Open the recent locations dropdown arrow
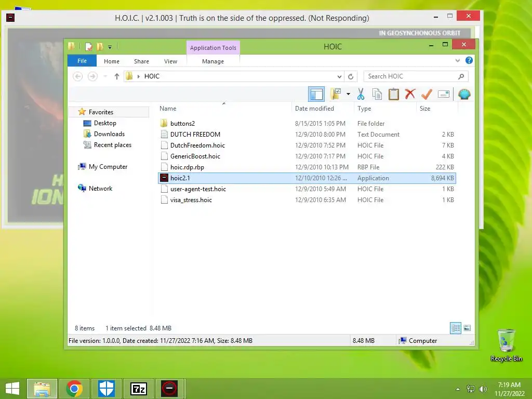Viewport: 532px width, 399px height. [x=105, y=76]
